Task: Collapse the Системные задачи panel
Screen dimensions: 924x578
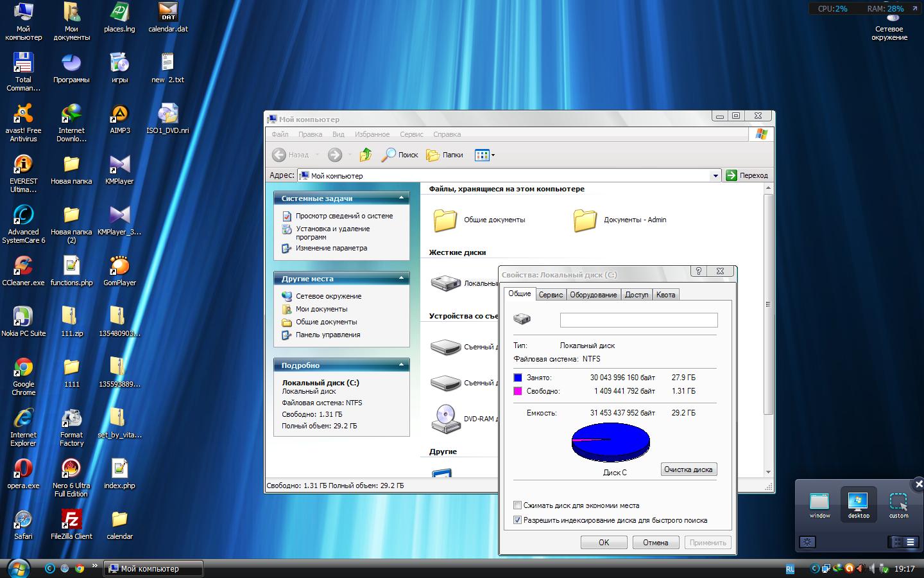Action: click(401, 198)
